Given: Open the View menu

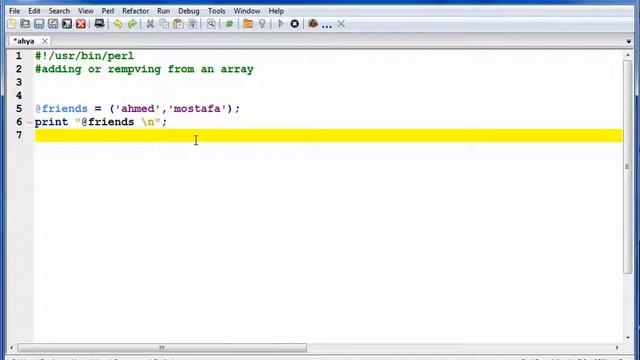Looking at the screenshot, I should 86,11.
